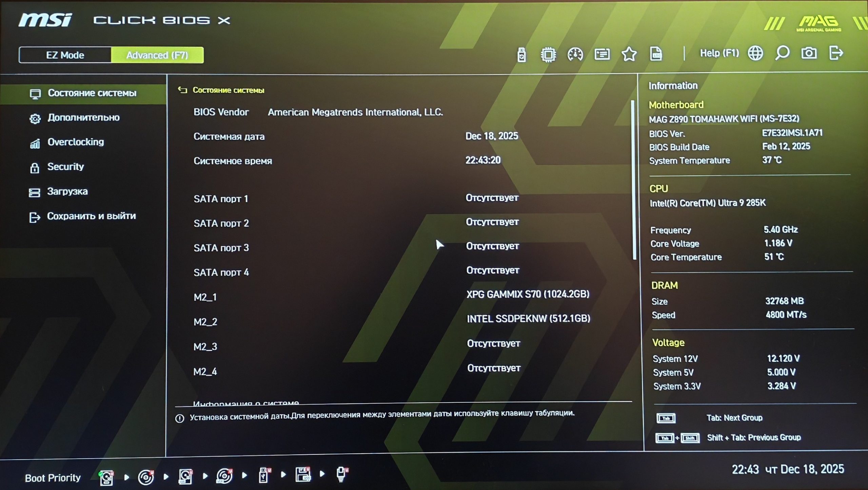The height and width of the screenshot is (490, 868).
Task: Click the Frequency 5.40 GHz value
Action: pos(781,230)
